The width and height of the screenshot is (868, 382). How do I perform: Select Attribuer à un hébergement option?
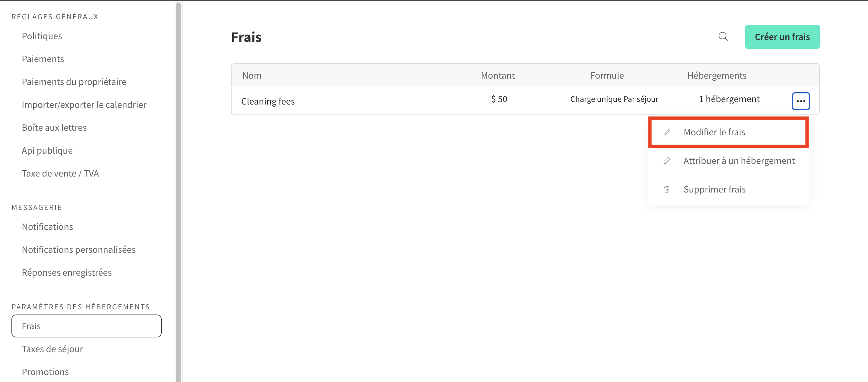[x=739, y=161]
